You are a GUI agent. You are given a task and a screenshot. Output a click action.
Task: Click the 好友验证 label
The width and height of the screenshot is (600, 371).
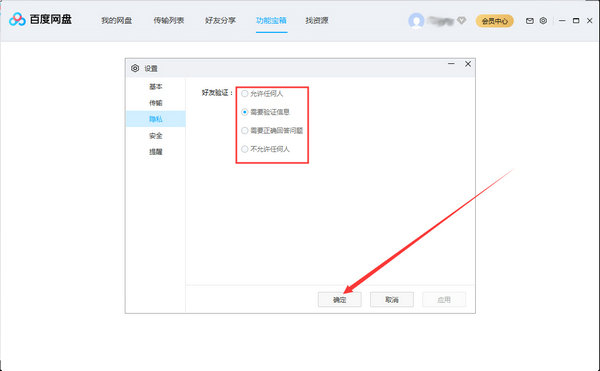pos(217,93)
